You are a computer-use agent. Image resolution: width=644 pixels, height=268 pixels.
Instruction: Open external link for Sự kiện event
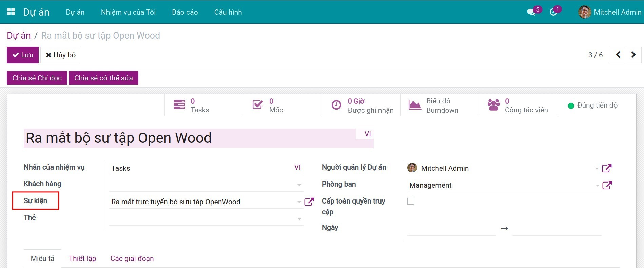click(309, 202)
